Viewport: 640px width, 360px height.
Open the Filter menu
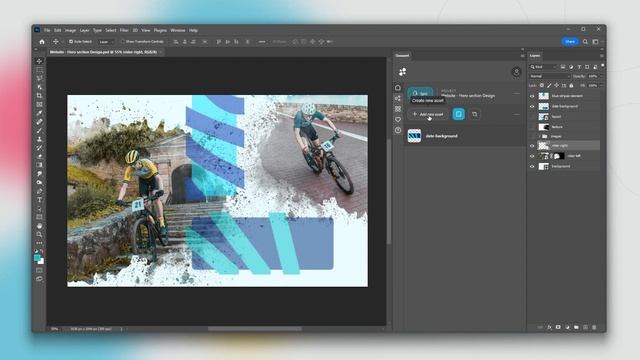point(124,30)
